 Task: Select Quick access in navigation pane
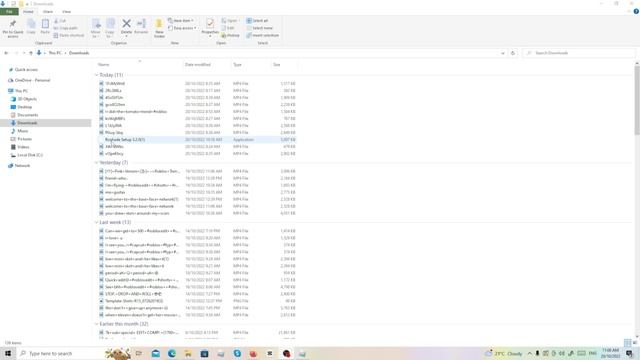[x=26, y=70]
